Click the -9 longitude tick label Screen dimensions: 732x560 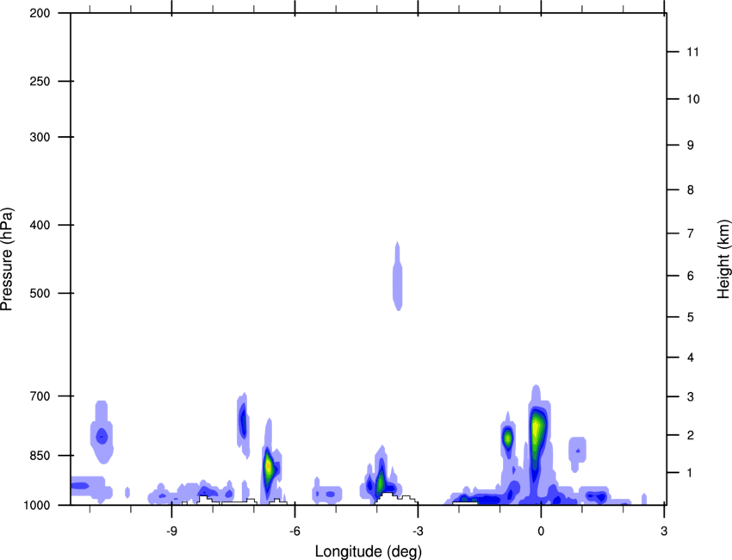coord(171,531)
